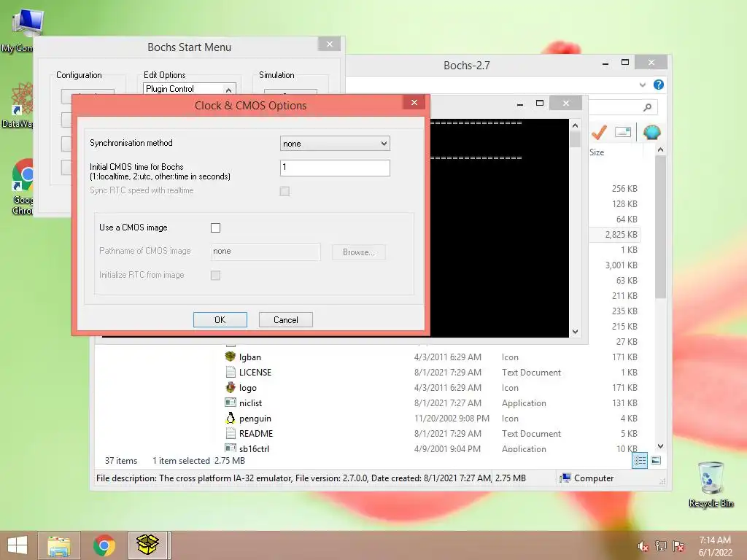The width and height of the screenshot is (747, 560).
Task: Click the file list scroll down arrow
Action: [660, 446]
